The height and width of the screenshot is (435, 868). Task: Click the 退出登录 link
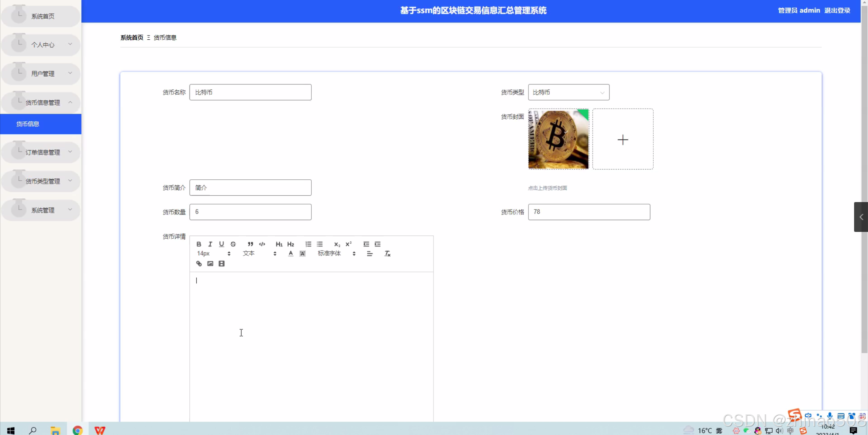coord(837,11)
